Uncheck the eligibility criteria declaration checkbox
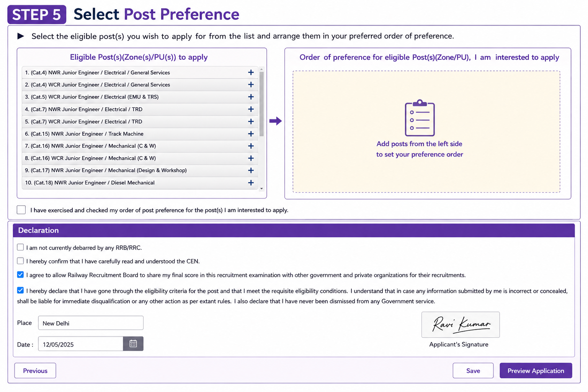The image size is (588, 392). pos(21,290)
